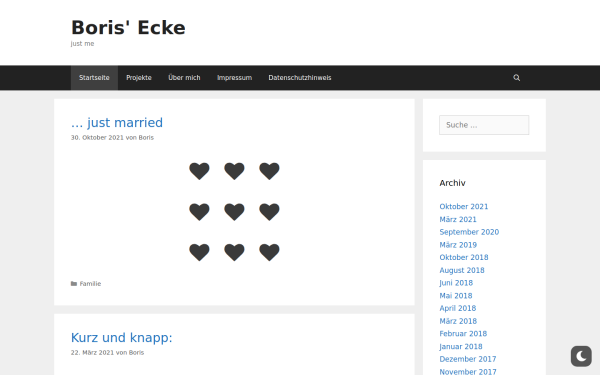Image resolution: width=600 pixels, height=375 pixels.
Task: Open the 'Kurz und knapp:' post
Action: click(122, 338)
